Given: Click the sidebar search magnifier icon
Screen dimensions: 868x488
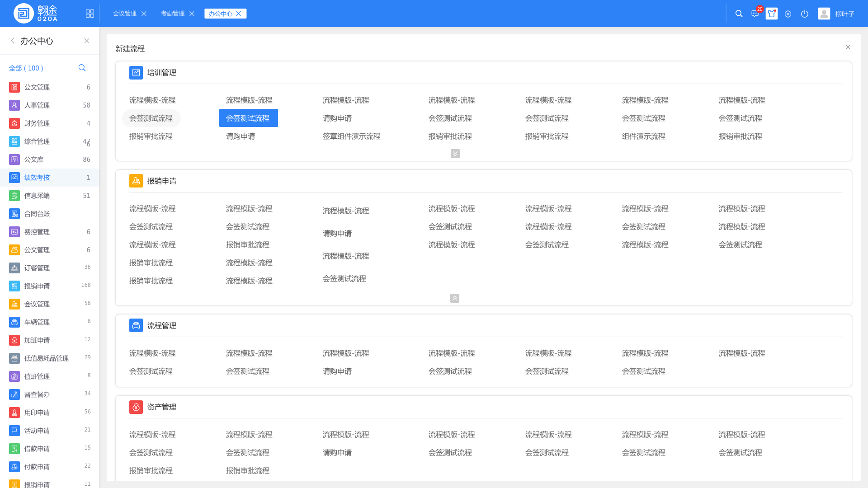Looking at the screenshot, I should [x=82, y=68].
